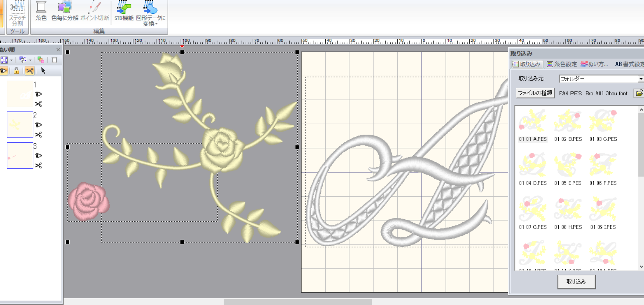Click the design list scroll-down arrow

[x=641, y=267]
